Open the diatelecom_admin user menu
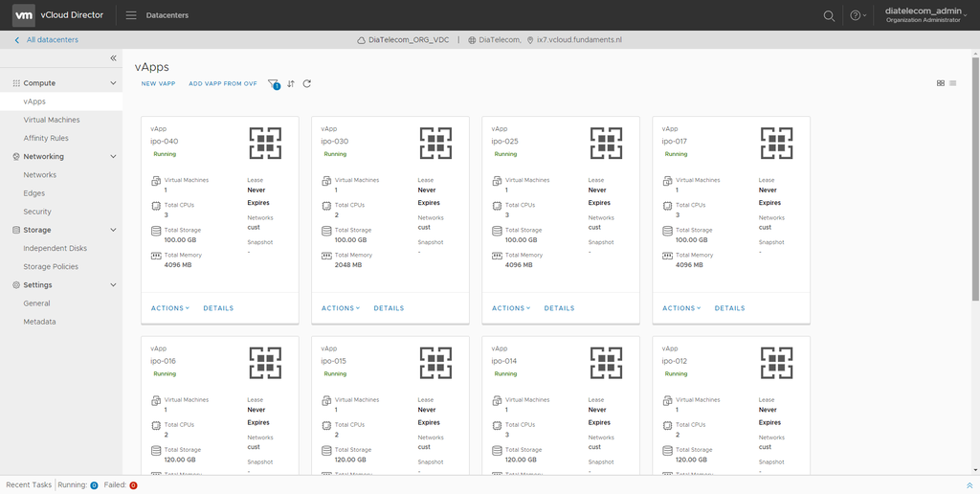 925,15
